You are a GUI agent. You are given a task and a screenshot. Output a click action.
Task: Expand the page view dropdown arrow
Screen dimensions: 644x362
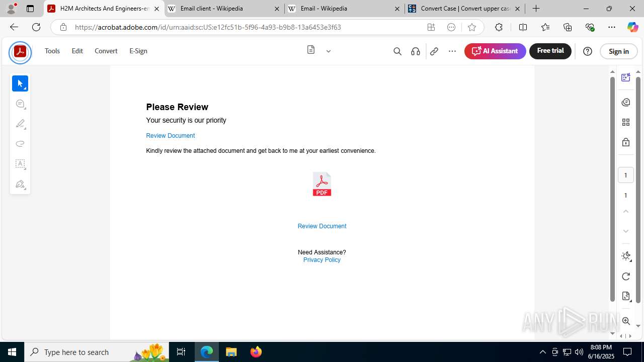[329, 51]
